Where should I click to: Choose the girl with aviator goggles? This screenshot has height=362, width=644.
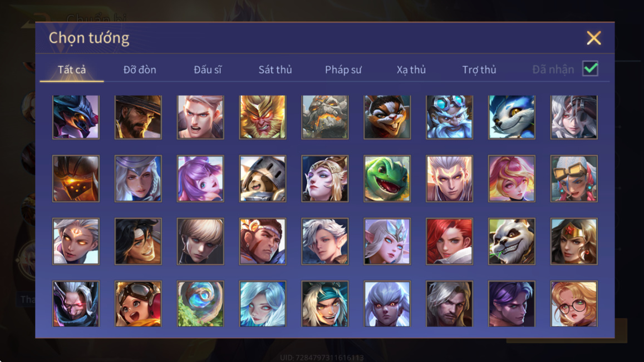138,304
